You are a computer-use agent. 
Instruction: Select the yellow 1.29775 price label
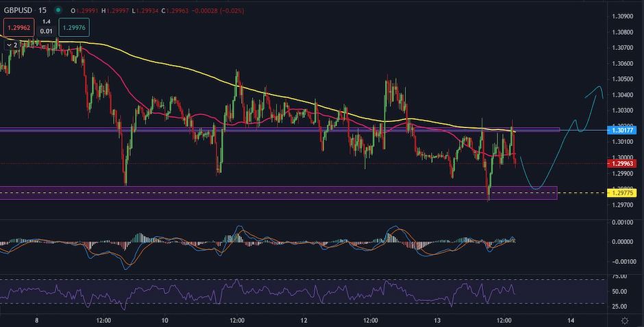(621, 193)
